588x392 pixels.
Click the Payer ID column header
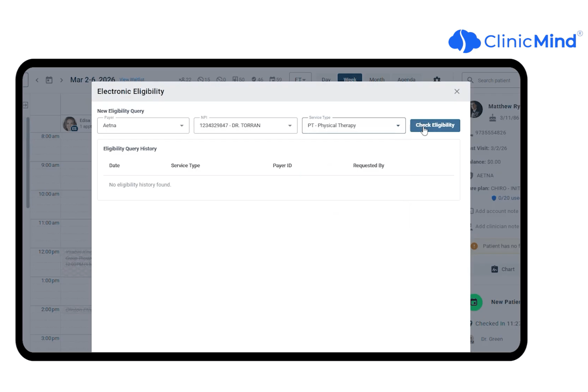pos(282,166)
